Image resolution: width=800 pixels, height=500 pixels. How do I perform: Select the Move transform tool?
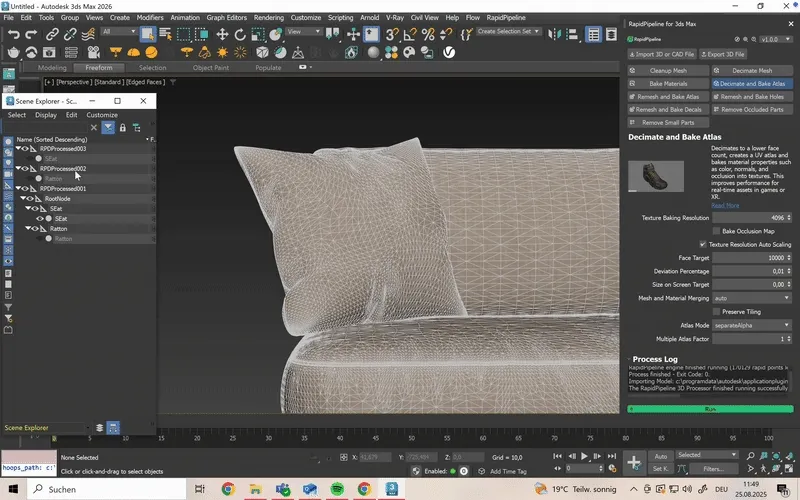(223, 34)
